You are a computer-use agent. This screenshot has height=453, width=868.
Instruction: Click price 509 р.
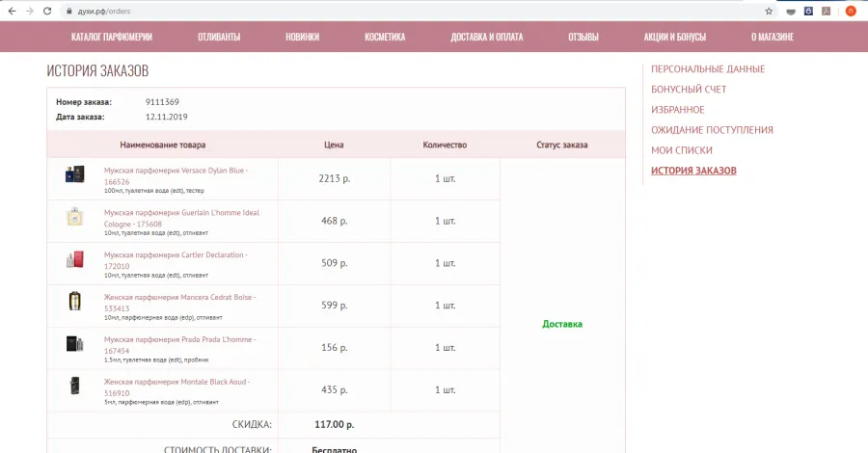click(x=335, y=263)
